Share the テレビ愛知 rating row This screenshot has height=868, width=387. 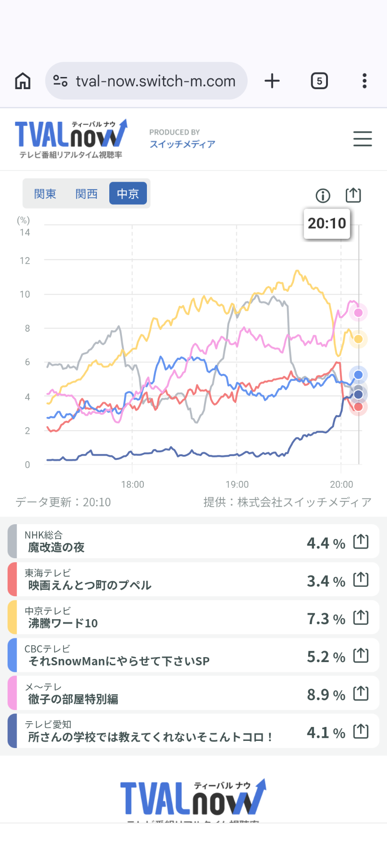tap(361, 732)
